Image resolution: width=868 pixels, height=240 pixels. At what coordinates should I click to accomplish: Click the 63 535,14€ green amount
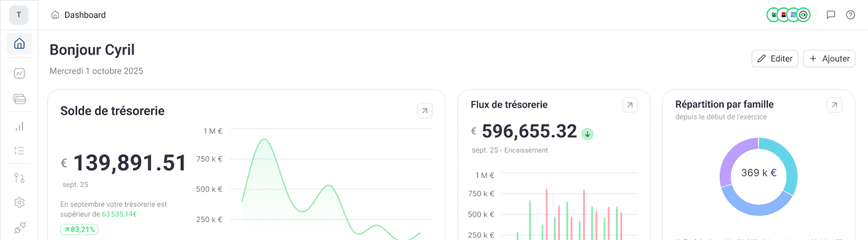click(119, 214)
